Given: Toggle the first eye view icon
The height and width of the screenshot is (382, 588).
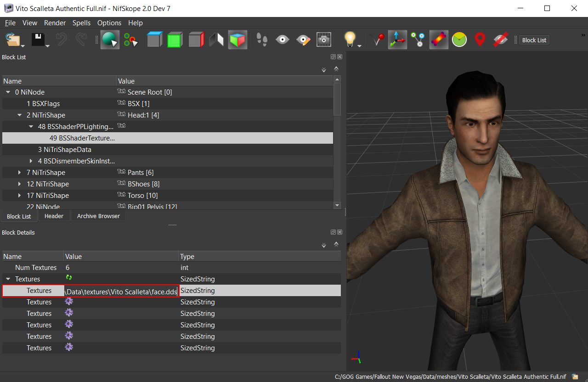Looking at the screenshot, I should (283, 40).
